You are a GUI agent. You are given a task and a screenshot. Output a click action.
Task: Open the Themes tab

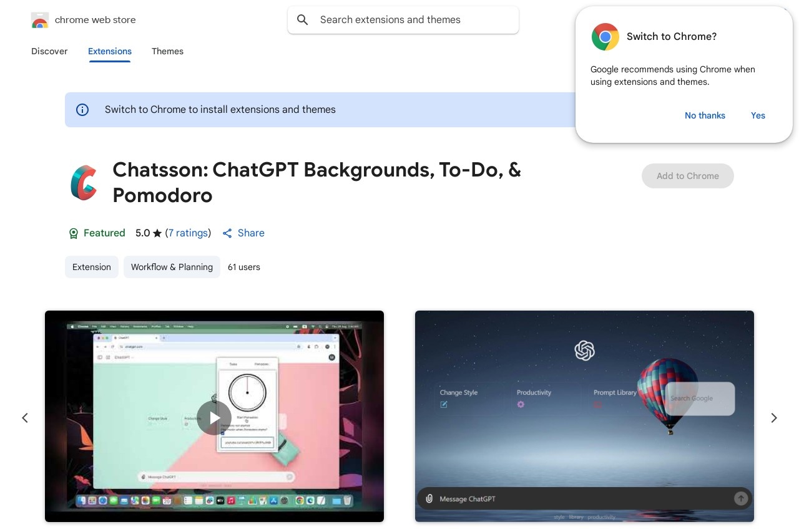tap(167, 51)
